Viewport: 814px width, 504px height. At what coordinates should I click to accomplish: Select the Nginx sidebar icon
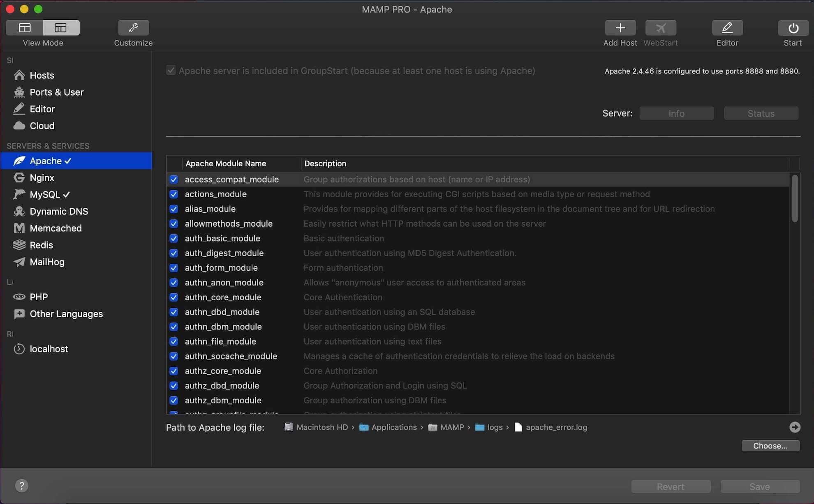[19, 178]
